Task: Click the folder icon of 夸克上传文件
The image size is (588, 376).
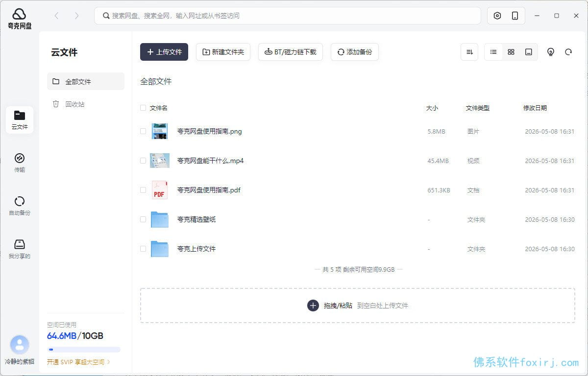Action: tap(160, 249)
